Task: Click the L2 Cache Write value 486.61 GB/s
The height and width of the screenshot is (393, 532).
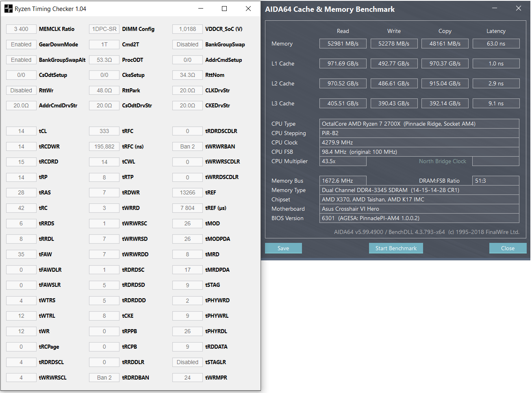Action: click(394, 83)
